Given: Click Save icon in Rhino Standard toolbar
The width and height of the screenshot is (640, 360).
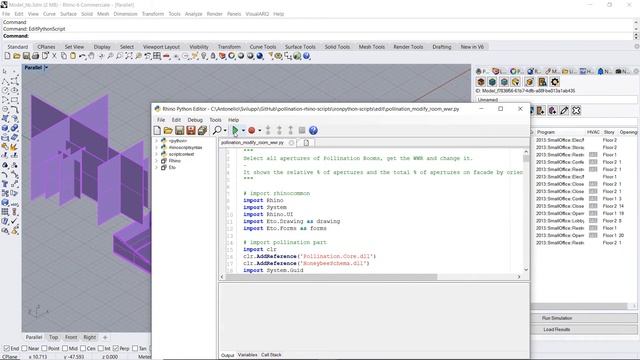Looking at the screenshot, I should (26, 56).
